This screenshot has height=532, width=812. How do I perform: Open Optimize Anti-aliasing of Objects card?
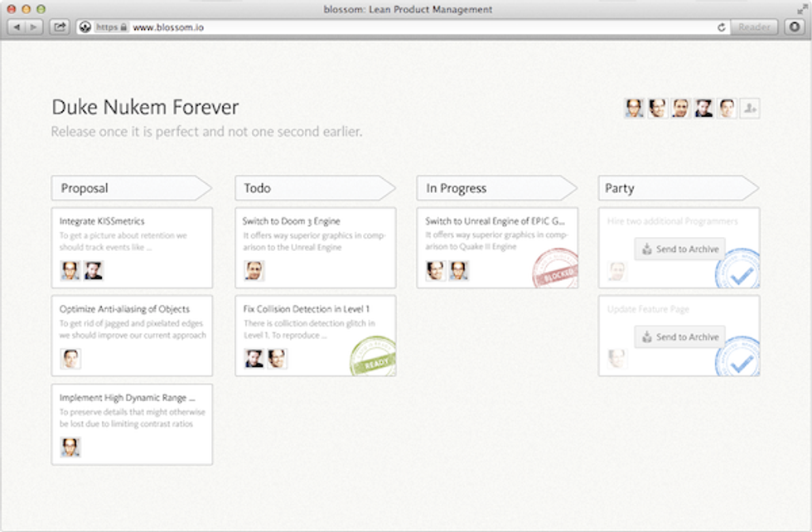point(132,336)
